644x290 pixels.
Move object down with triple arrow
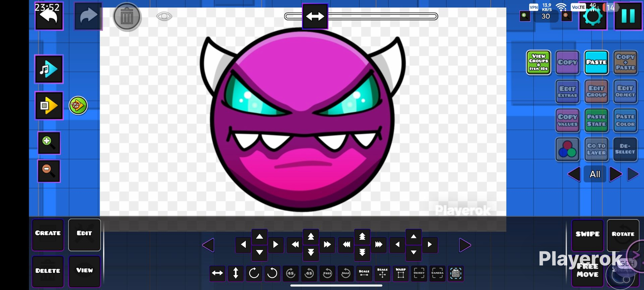point(362,252)
